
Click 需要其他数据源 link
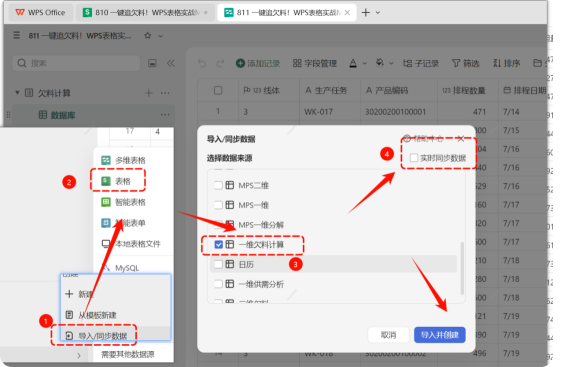tap(128, 354)
